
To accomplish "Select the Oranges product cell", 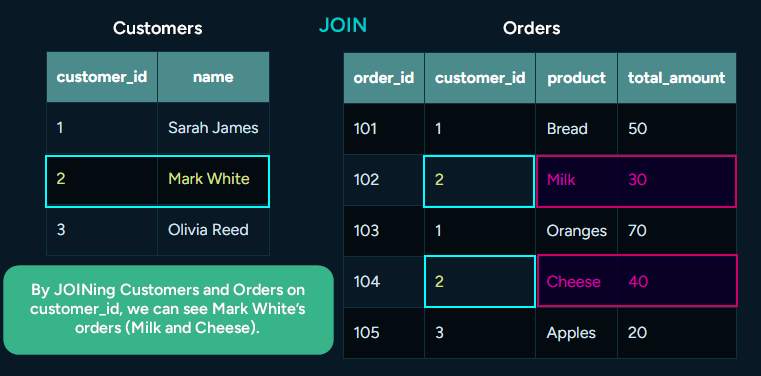I will 577,231.
